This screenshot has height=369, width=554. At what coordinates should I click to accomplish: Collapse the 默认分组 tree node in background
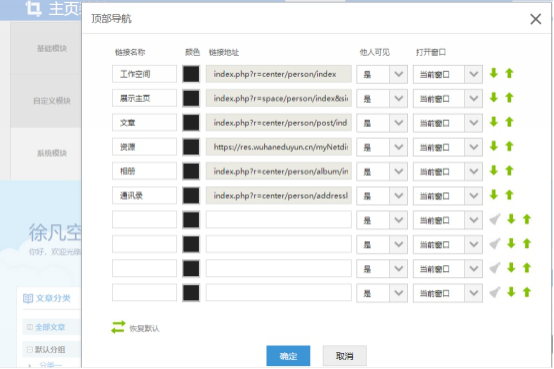[30, 350]
